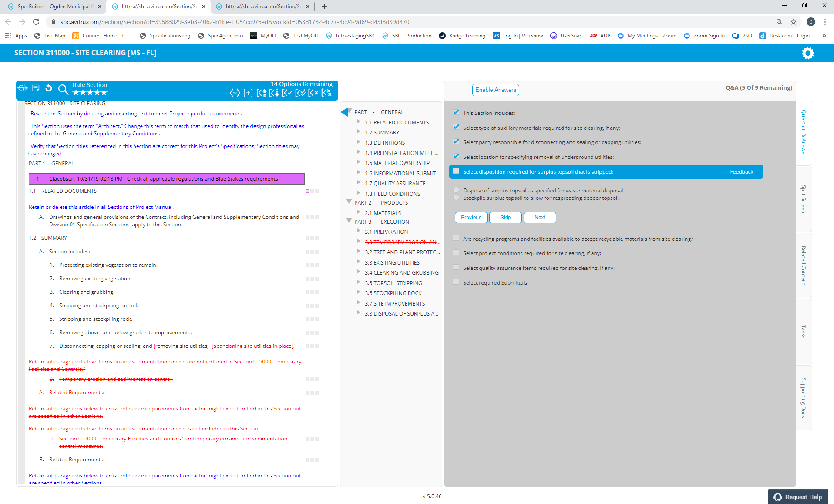The image size is (834, 504).
Task: Uncheck 'This Section includes:' option
Action: click(456, 112)
